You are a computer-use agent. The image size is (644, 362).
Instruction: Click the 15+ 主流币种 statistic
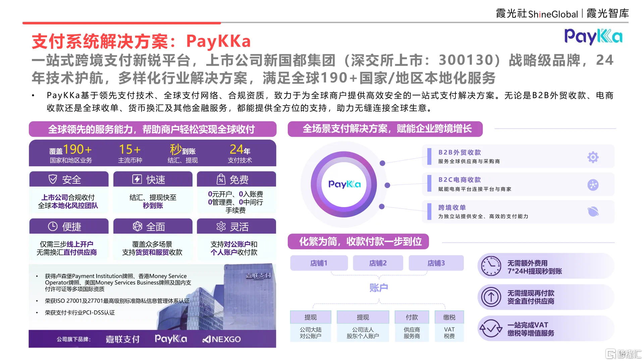130,153
